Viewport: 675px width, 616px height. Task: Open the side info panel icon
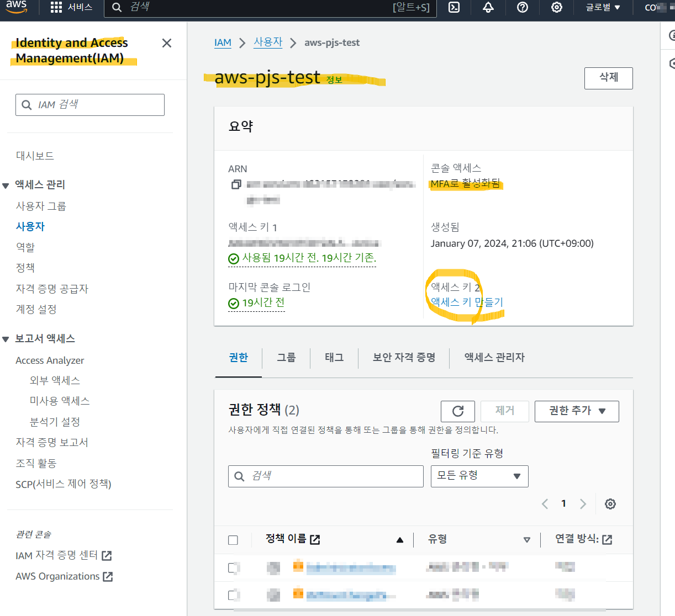(x=671, y=35)
